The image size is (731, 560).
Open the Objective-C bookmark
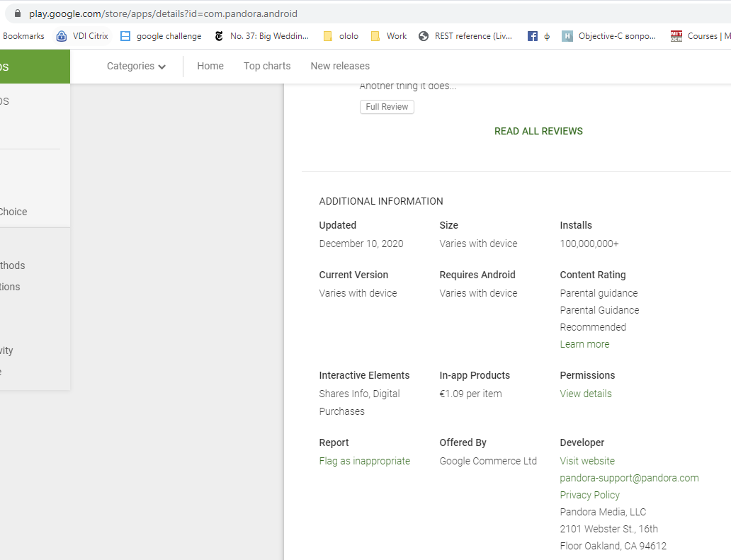pos(608,36)
